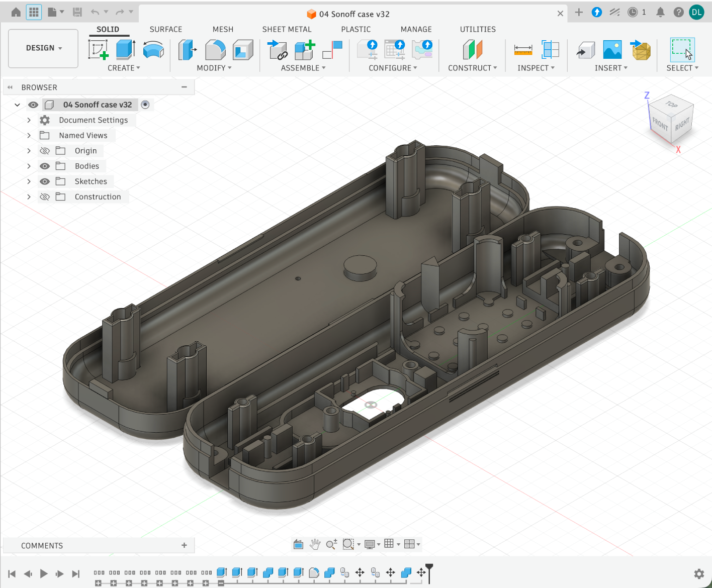Open the Display Settings dropdown
The width and height of the screenshot is (712, 588).
tap(373, 544)
